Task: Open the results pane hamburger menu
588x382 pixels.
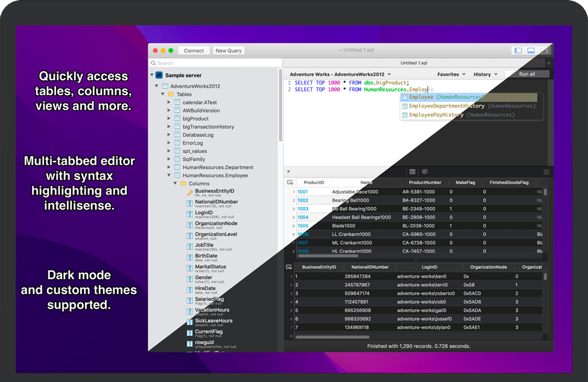Action: coord(546,172)
